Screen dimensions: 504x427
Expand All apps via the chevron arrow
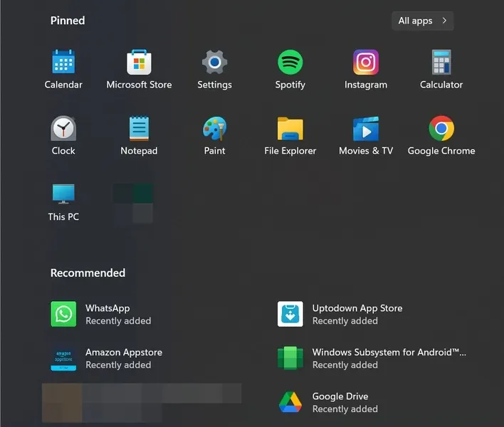click(444, 21)
